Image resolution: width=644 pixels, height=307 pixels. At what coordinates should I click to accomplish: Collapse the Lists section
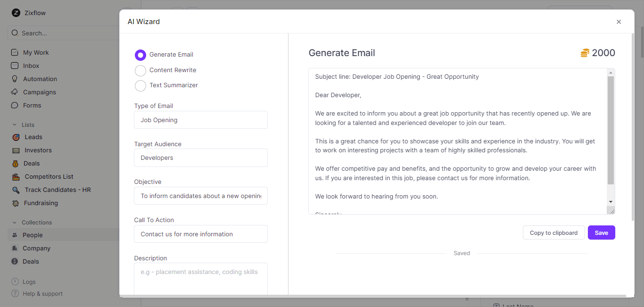[16, 124]
